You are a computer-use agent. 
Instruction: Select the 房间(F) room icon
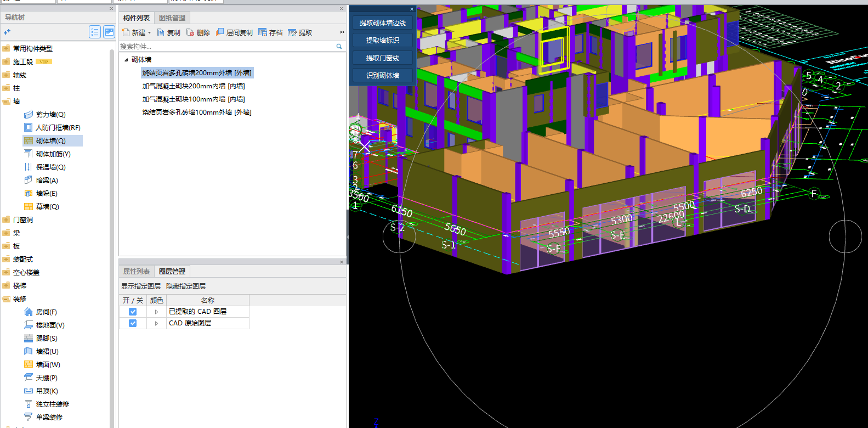[x=29, y=312]
